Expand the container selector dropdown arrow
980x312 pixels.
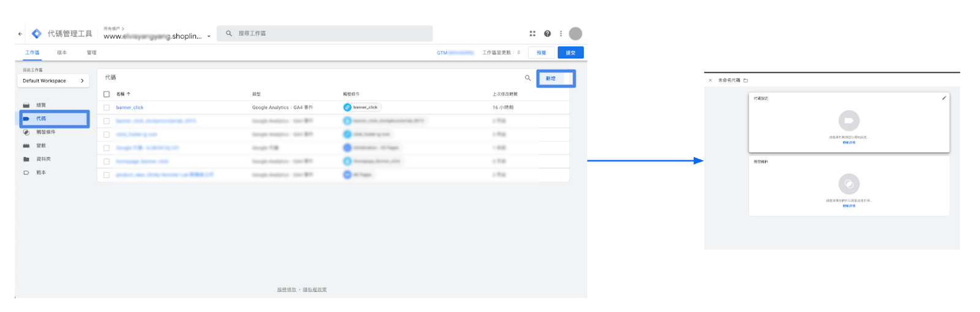(209, 36)
